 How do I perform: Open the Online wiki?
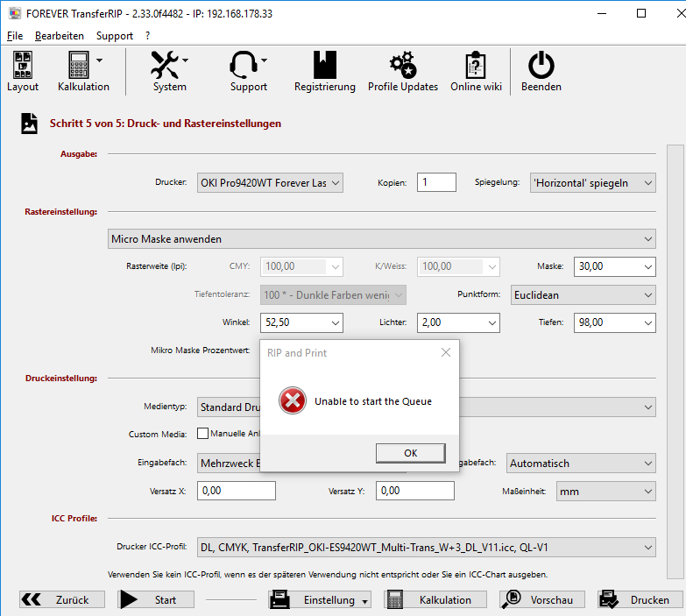[476, 71]
